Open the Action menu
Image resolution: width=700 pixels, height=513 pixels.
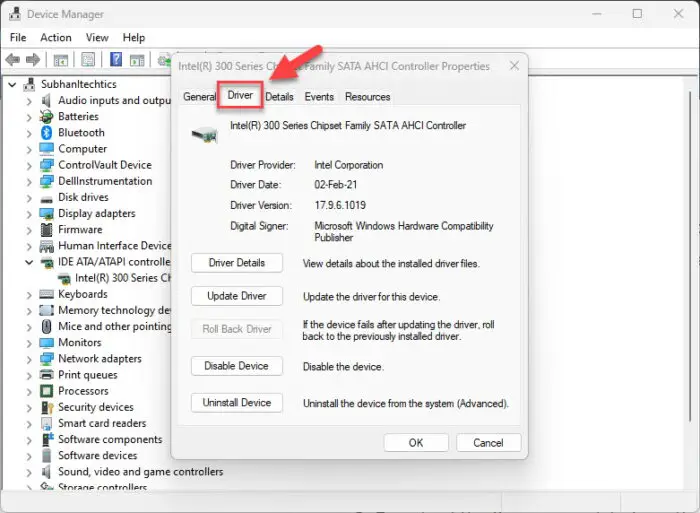tap(56, 38)
